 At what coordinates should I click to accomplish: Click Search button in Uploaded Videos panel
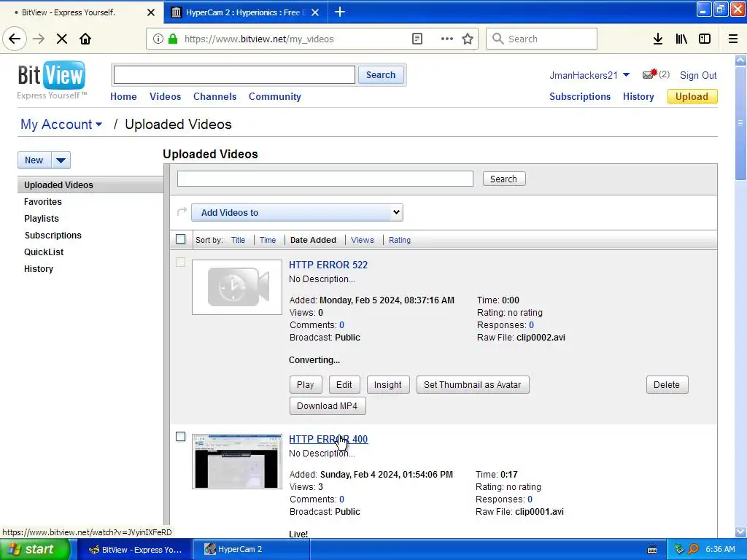click(503, 179)
